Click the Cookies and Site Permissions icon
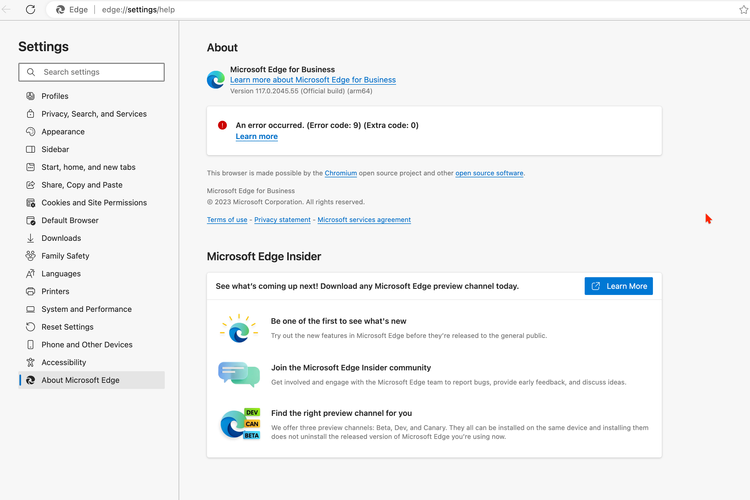The width and height of the screenshot is (750, 500). point(30,203)
